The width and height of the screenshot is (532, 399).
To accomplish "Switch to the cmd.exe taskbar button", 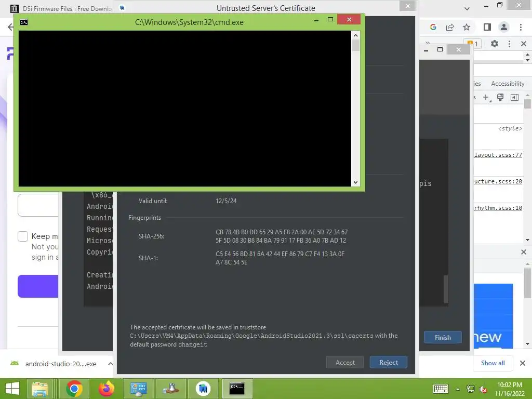I will coord(237,389).
